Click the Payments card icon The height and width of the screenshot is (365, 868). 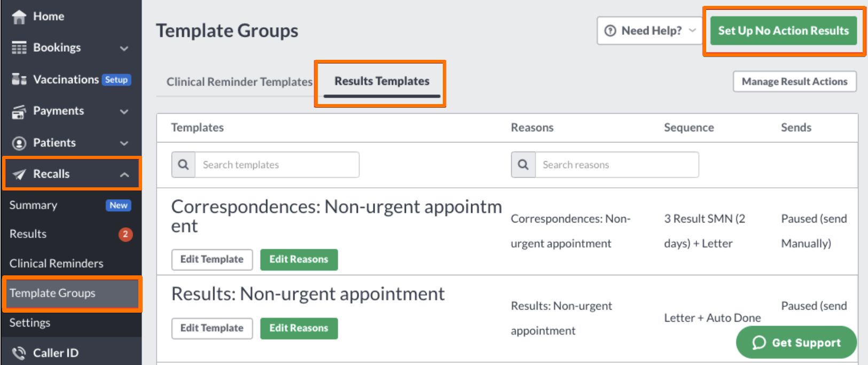coord(19,112)
